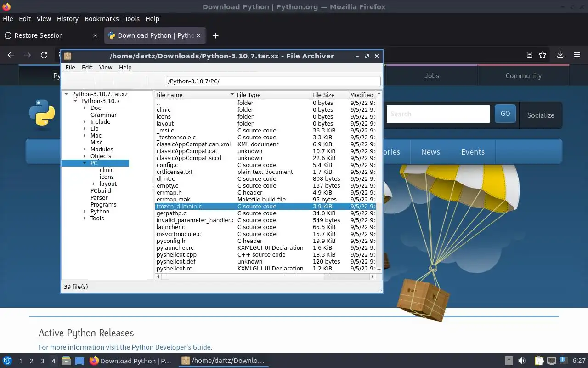
Task: Open the clipboard manager tray icon
Action: pos(538,361)
